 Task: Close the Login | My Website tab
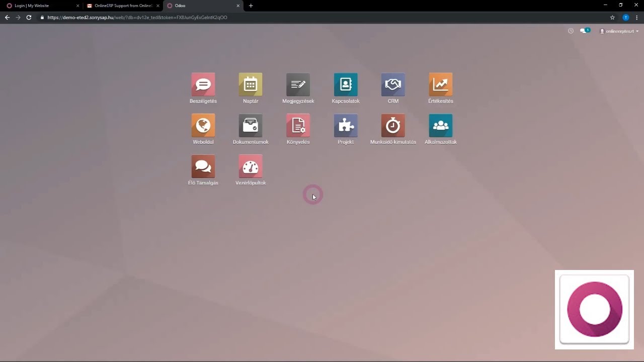point(77,6)
